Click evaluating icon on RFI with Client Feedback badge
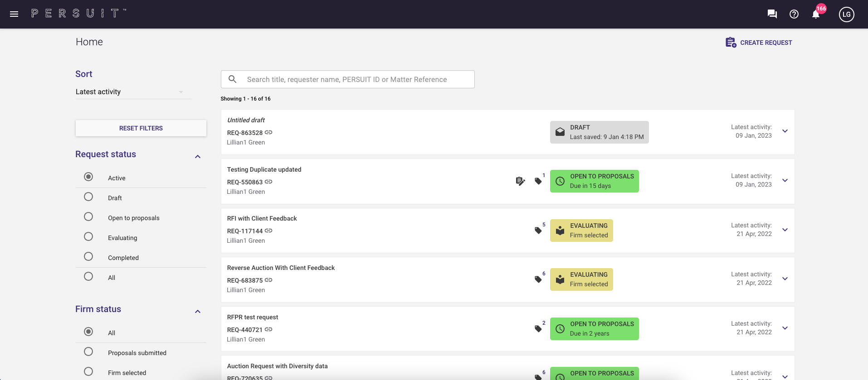This screenshot has height=380, width=868. (x=560, y=231)
